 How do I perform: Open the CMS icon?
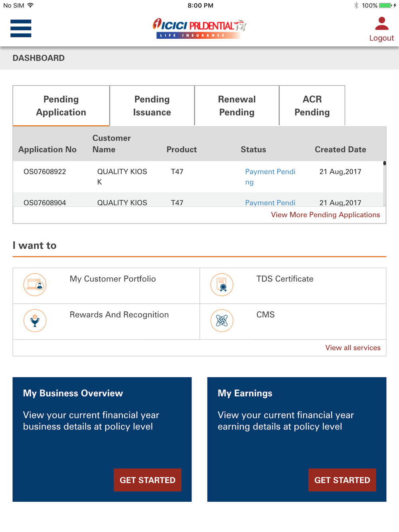(x=222, y=321)
